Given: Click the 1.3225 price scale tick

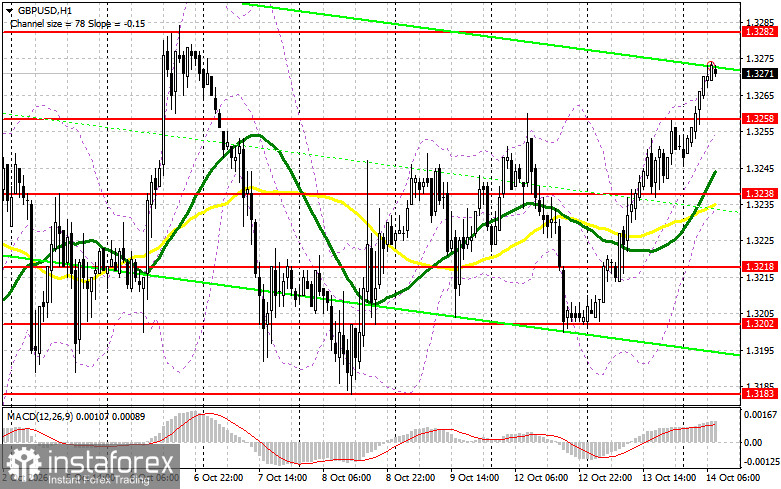Looking at the screenshot, I should [760, 241].
